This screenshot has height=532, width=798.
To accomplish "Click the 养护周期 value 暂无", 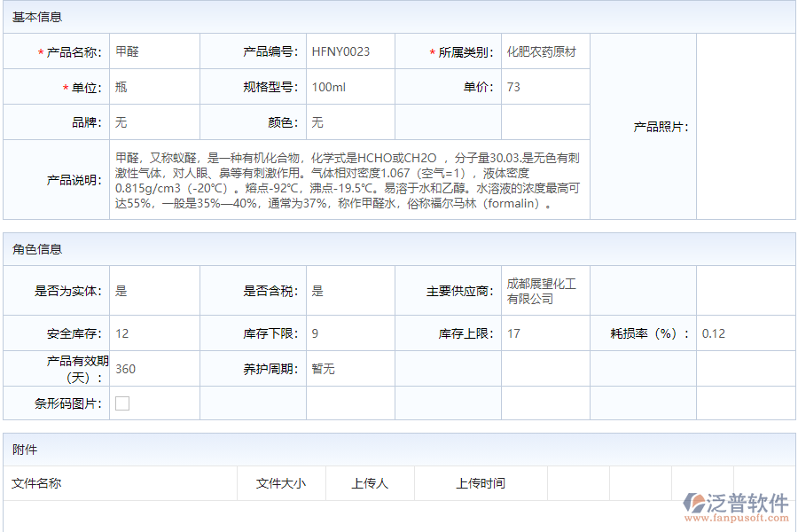I will pyautogui.click(x=323, y=367).
